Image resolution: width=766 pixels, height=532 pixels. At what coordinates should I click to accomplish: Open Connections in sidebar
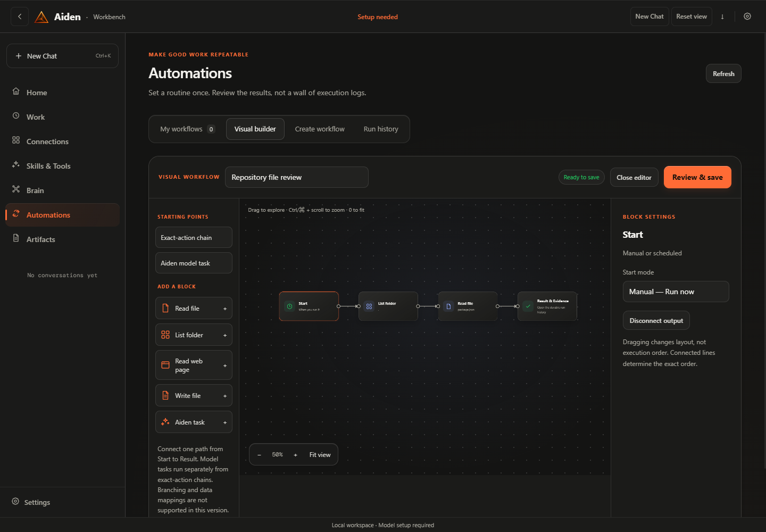point(62,142)
